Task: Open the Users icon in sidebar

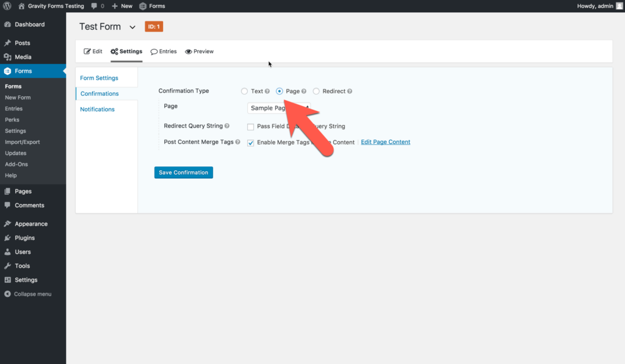Action: tap(9, 252)
